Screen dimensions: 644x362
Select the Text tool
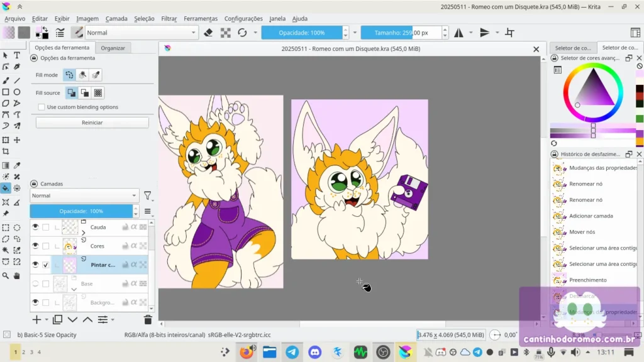[x=17, y=55]
